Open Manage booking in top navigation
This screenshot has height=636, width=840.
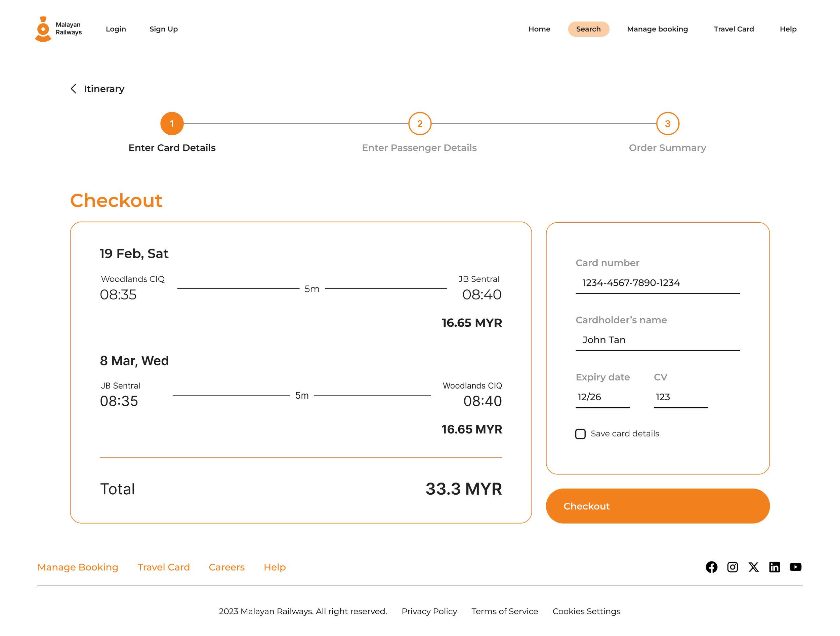click(x=657, y=29)
